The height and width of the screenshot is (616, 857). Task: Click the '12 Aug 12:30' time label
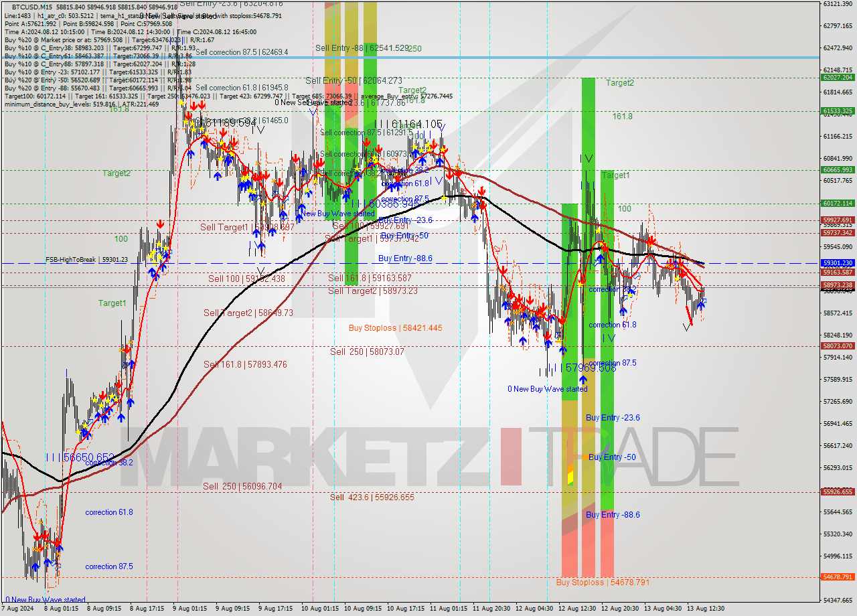pyautogui.click(x=577, y=609)
